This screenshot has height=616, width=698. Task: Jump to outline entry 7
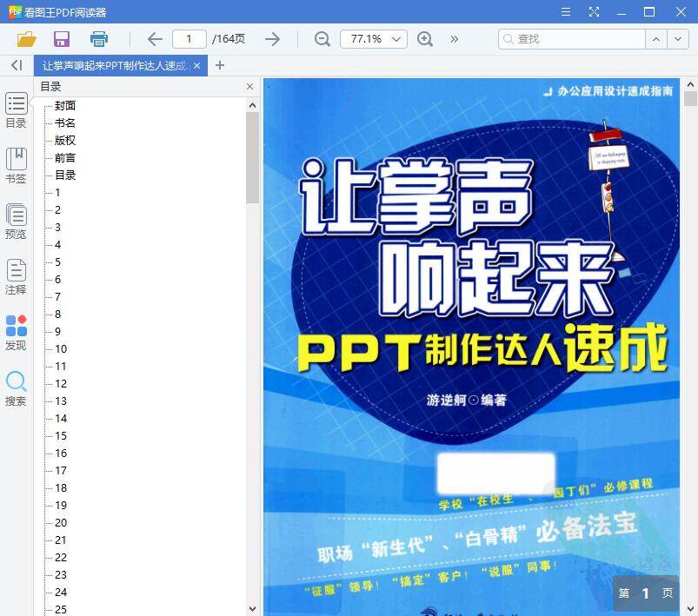click(58, 296)
